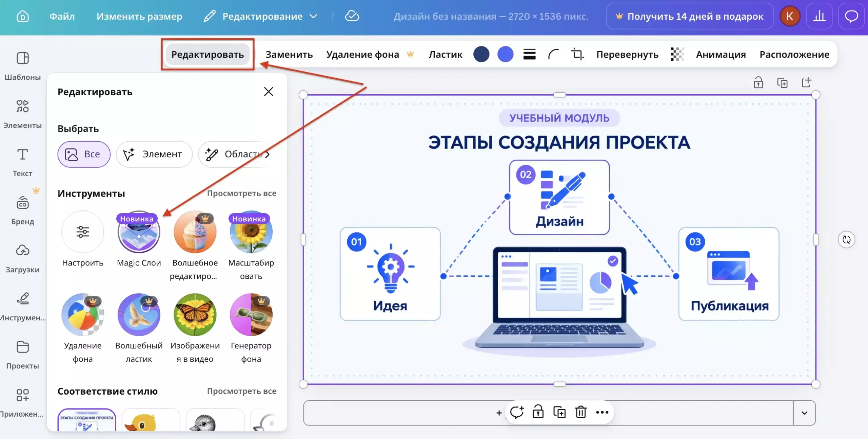Go to the Canva home icon
The image size is (868, 439).
(22, 16)
